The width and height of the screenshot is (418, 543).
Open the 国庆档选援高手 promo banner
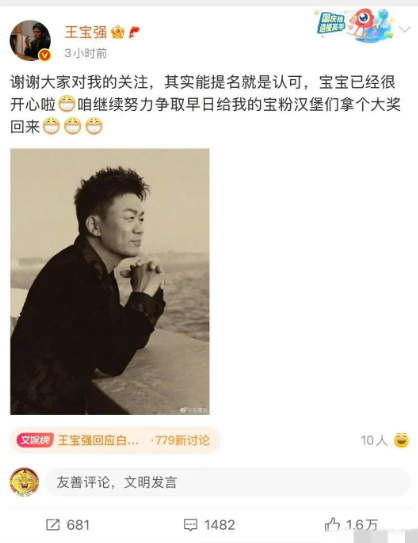tap(354, 25)
